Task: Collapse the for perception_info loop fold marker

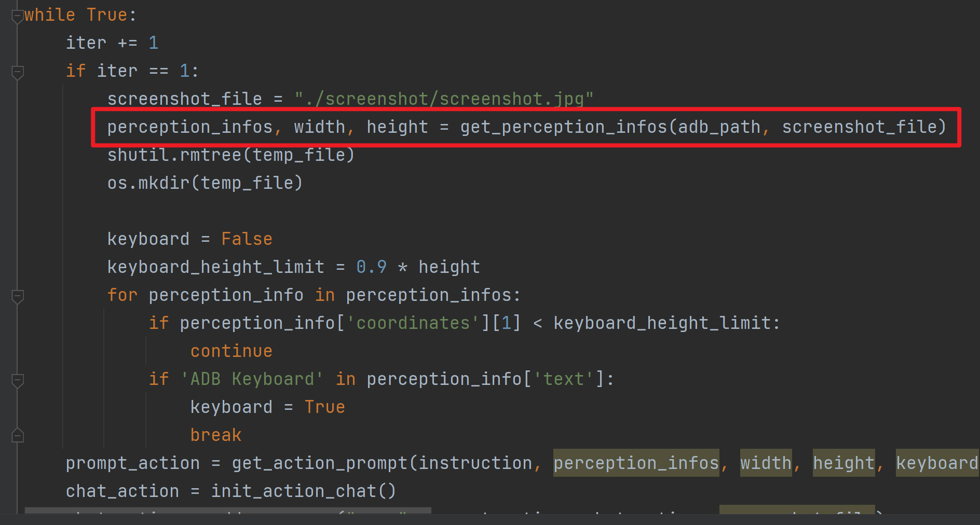Action: [x=17, y=296]
